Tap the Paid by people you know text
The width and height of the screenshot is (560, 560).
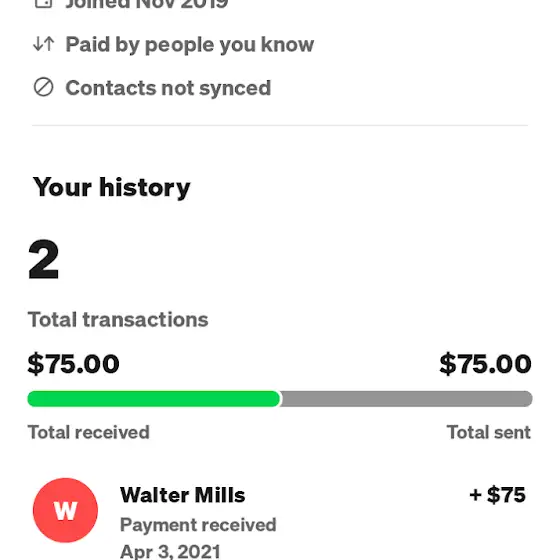pos(190,45)
